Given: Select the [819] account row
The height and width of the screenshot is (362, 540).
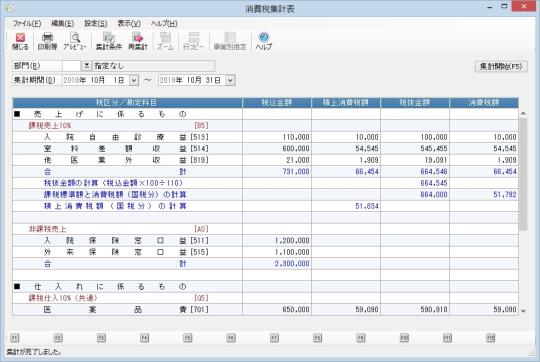Looking at the screenshot, I should [265, 160].
